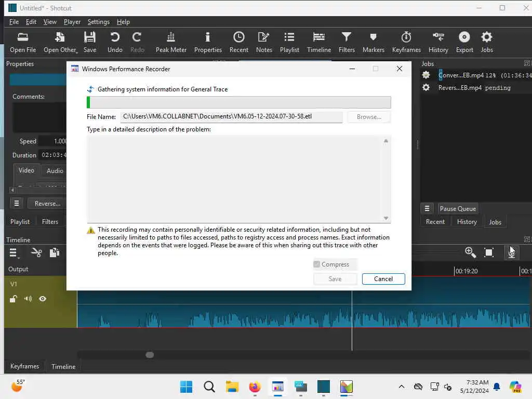Open the Playlist toolbar icon
The height and width of the screenshot is (399, 532).
[289, 42]
